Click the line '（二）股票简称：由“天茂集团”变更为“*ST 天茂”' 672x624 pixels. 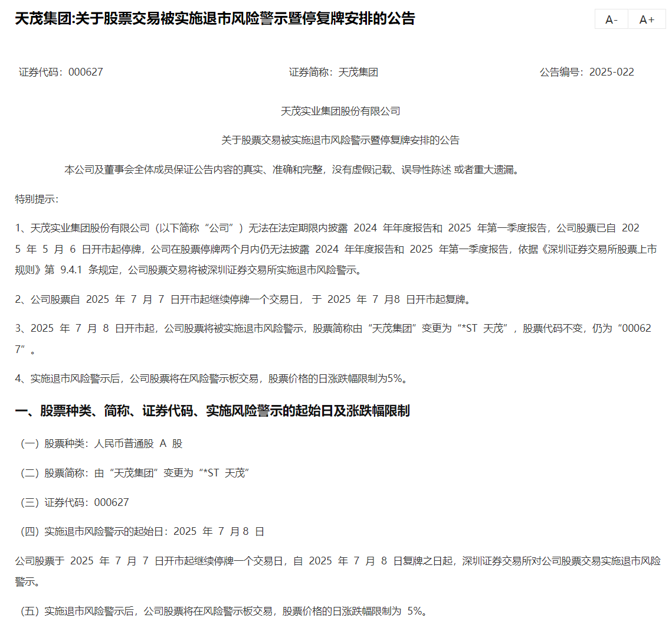[x=135, y=473]
